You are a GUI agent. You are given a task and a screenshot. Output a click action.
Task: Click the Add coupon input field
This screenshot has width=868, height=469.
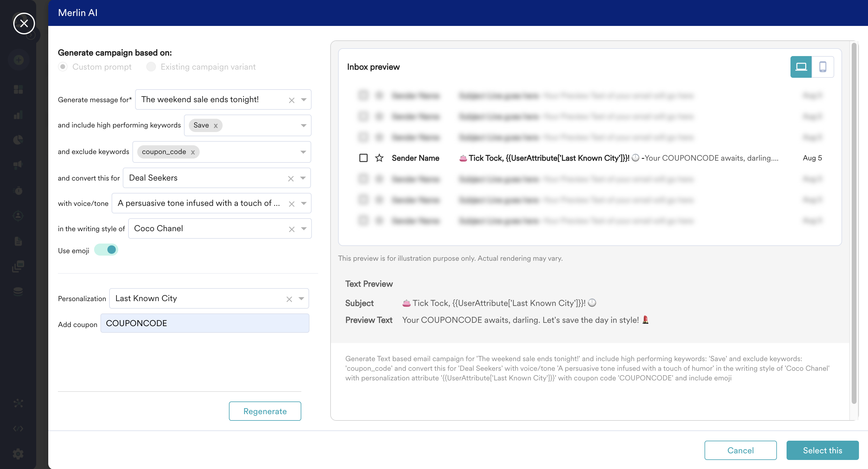click(x=205, y=323)
